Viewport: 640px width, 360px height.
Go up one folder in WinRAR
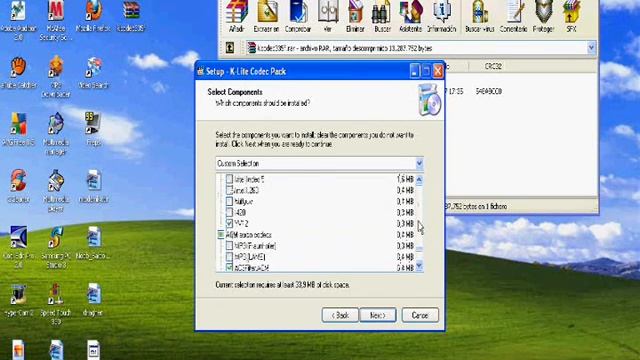coord(230,48)
